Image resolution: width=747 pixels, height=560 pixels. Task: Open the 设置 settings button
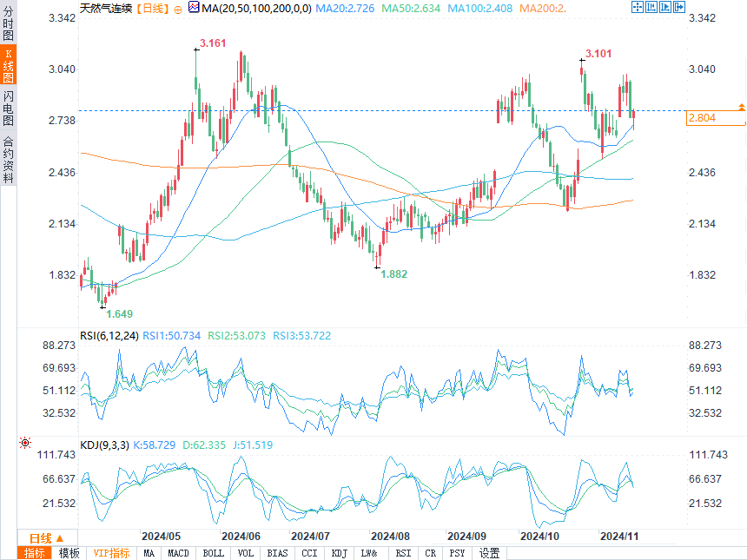[489, 553]
